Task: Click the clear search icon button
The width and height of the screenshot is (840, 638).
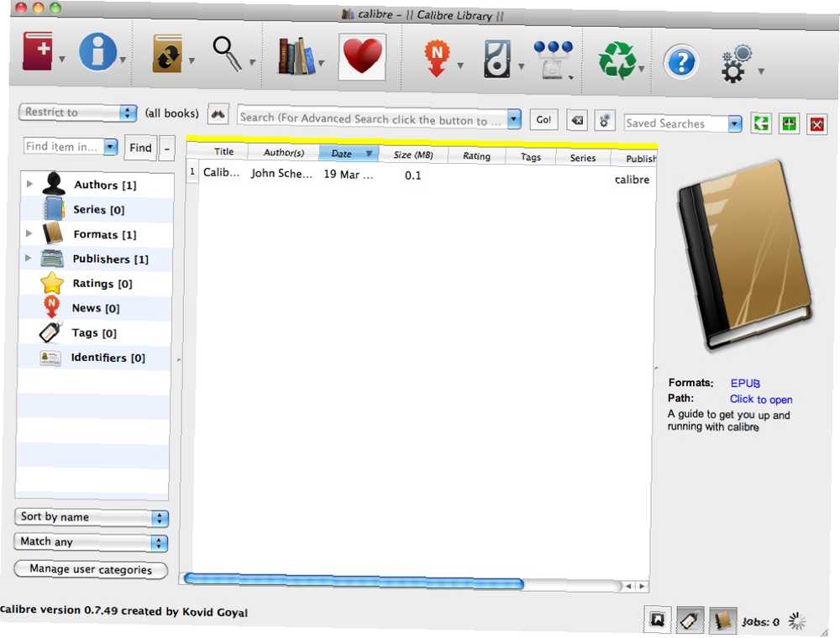Action: point(577,120)
